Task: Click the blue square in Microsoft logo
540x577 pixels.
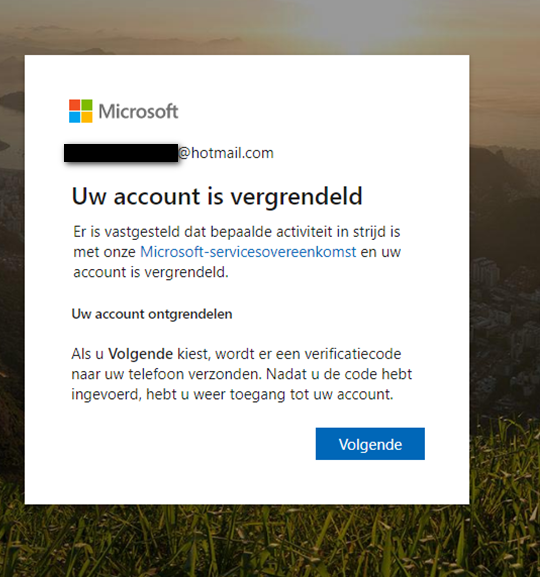Action: (74, 117)
